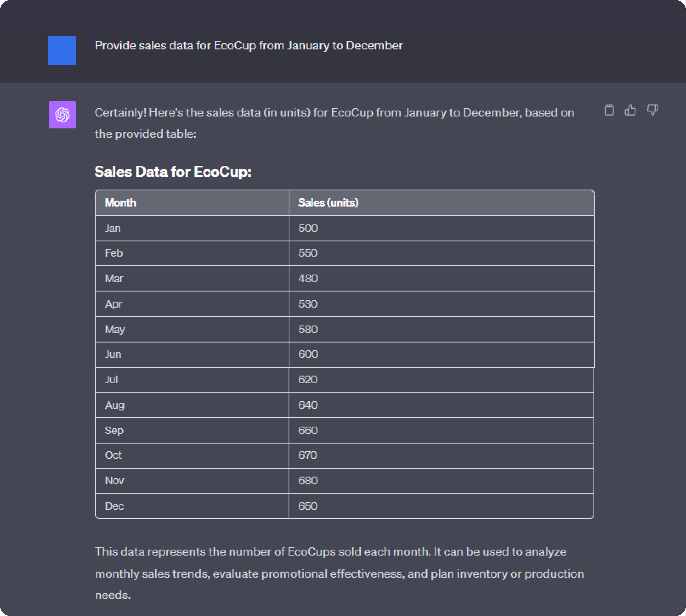Viewport: 686px width, 616px height.
Task: Click the Mar row month cell
Action: [x=114, y=279]
